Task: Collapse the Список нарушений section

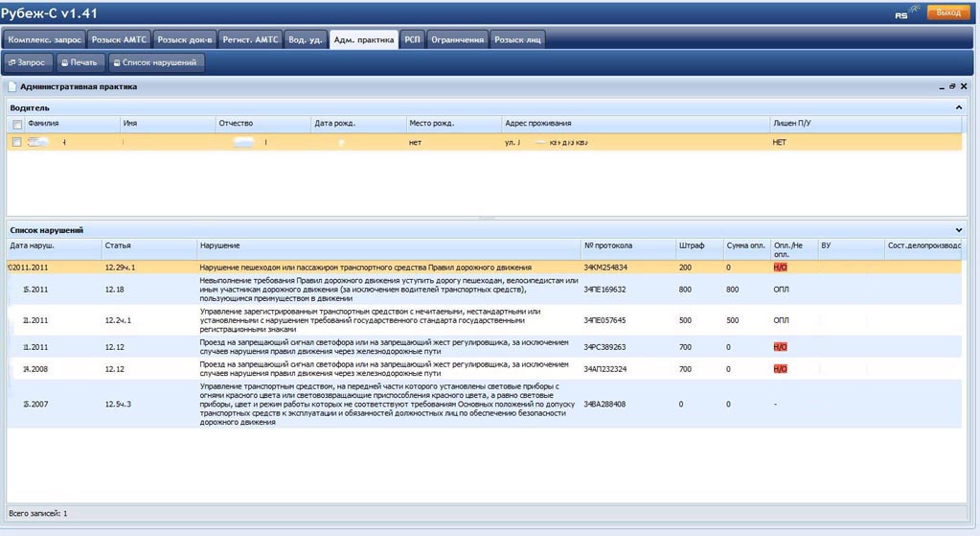Action: [959, 230]
